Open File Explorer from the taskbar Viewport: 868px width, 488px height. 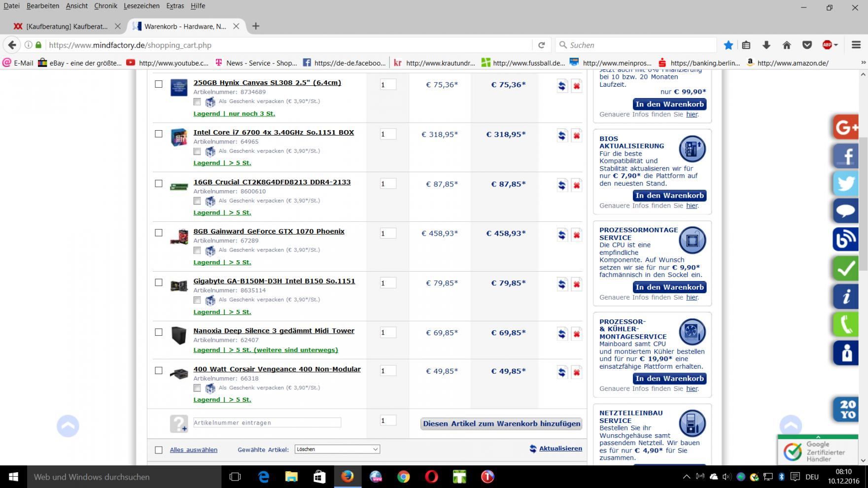pos(291,477)
